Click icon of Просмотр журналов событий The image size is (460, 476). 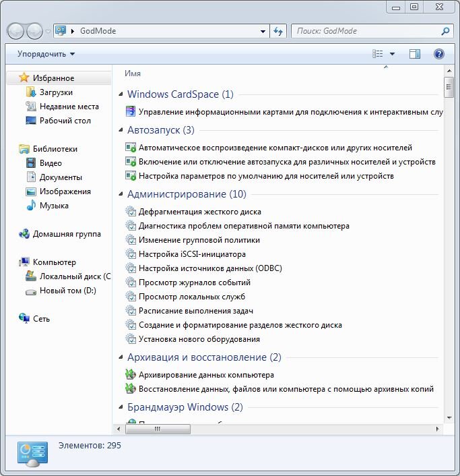[131, 282]
